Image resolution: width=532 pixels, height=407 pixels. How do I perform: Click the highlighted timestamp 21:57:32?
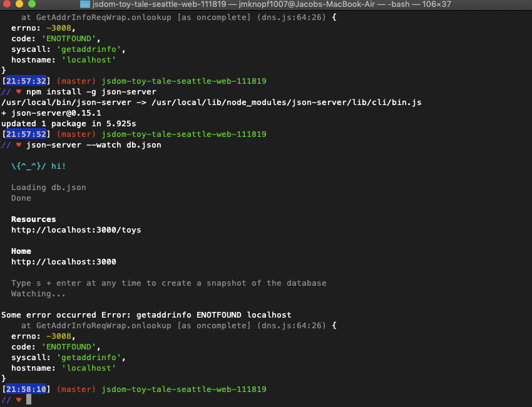tap(26, 81)
